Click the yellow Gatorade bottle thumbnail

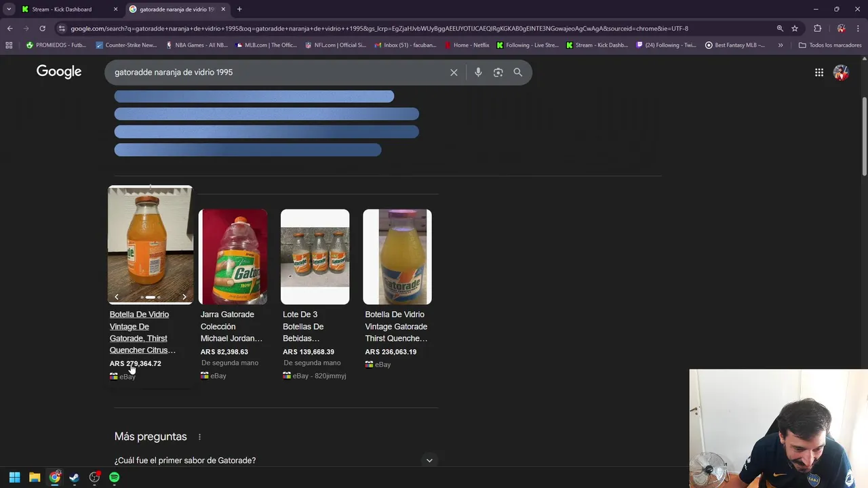coord(397,257)
